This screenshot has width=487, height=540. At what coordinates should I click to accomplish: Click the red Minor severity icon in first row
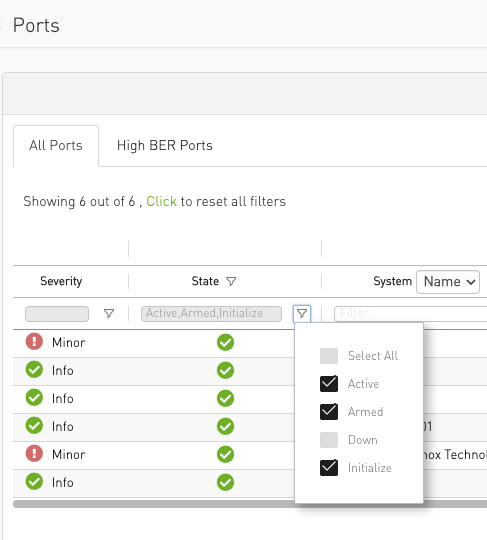coord(34,342)
